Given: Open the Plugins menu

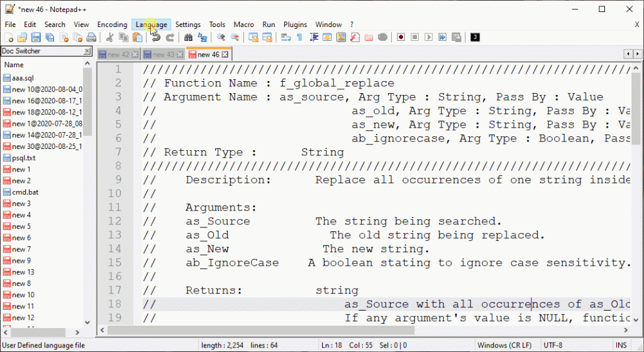Looking at the screenshot, I should [295, 25].
